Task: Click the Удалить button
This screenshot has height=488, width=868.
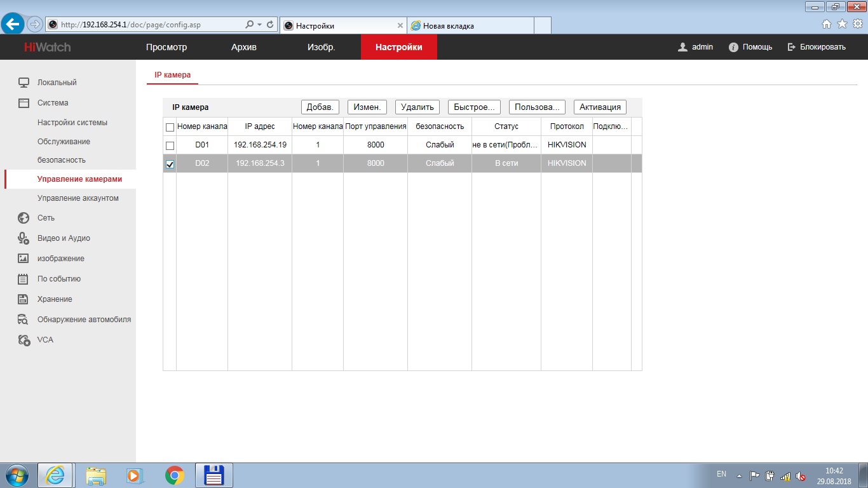Action: [x=417, y=107]
